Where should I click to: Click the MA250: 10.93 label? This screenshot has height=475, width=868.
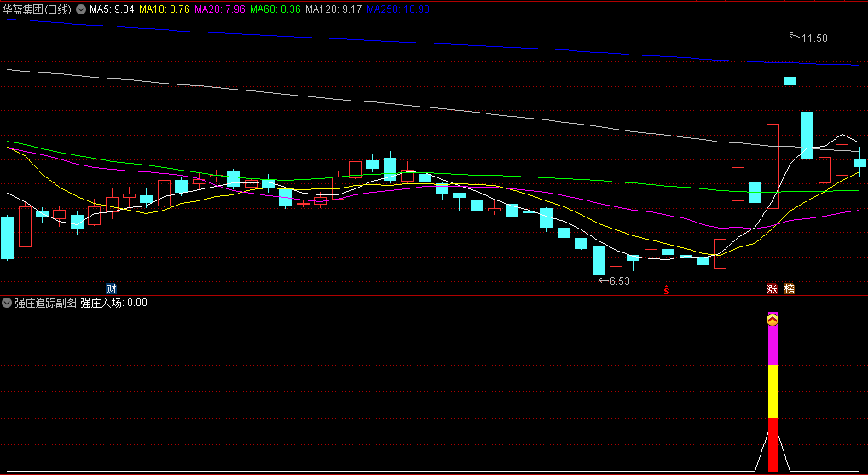[398, 9]
